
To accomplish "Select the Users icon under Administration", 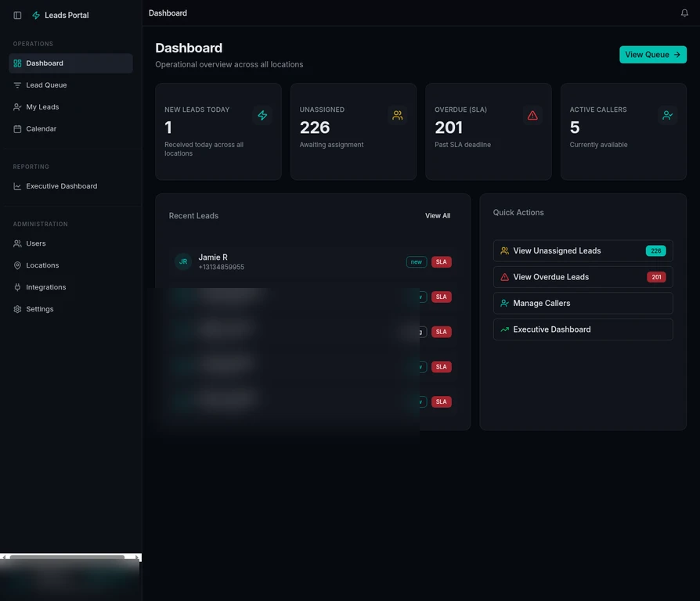I will [x=17, y=243].
